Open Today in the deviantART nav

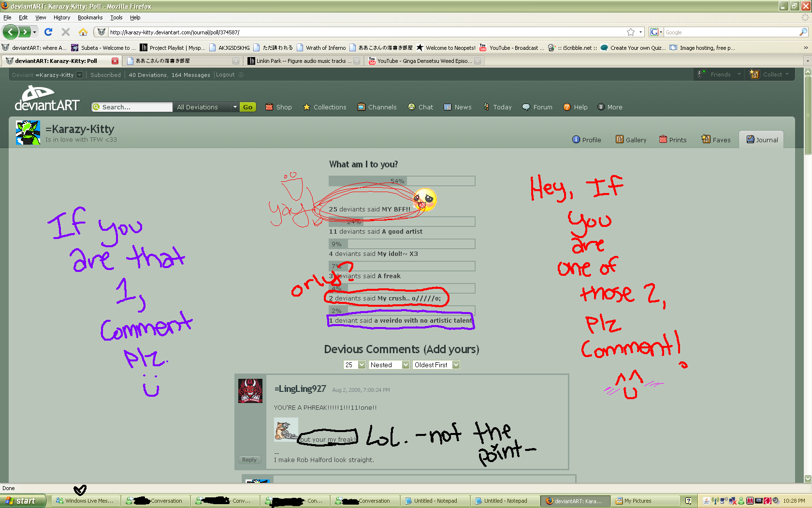497,107
